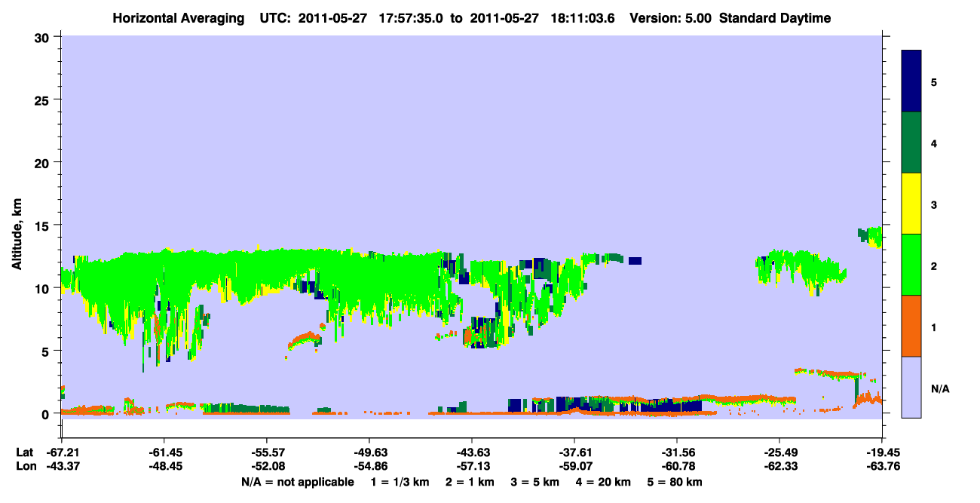This screenshot has height=503, width=980.
Task: Click the orange level 1 colorbar swatch
Action: pos(911,326)
